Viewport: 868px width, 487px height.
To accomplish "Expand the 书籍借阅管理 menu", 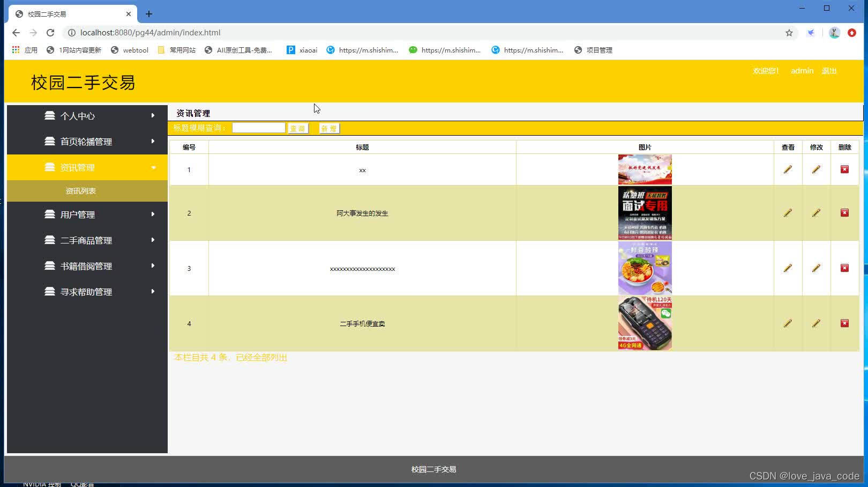I will pos(87,266).
